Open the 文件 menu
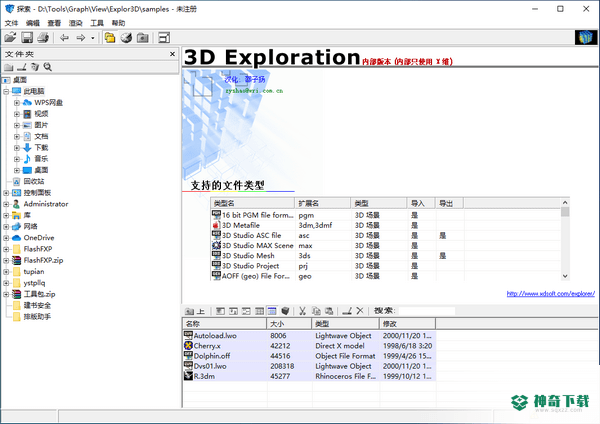Screen dimensions: 600x424 pos(11,23)
